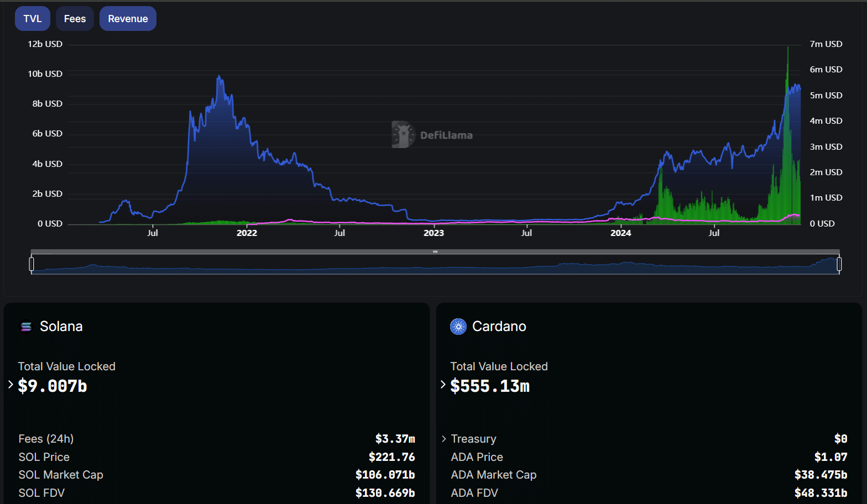Grab the left handle of range slider
The image size is (867, 504).
tap(32, 264)
